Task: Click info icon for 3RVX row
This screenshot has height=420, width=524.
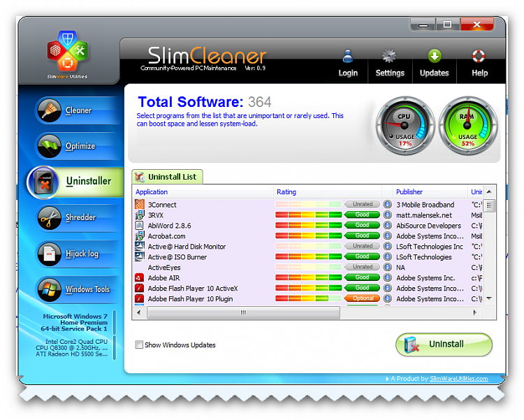Action: click(387, 215)
